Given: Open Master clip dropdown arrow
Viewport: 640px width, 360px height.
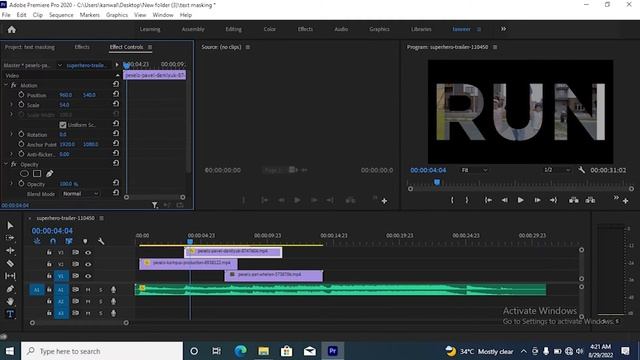Looking at the screenshot, I should click(x=60, y=65).
